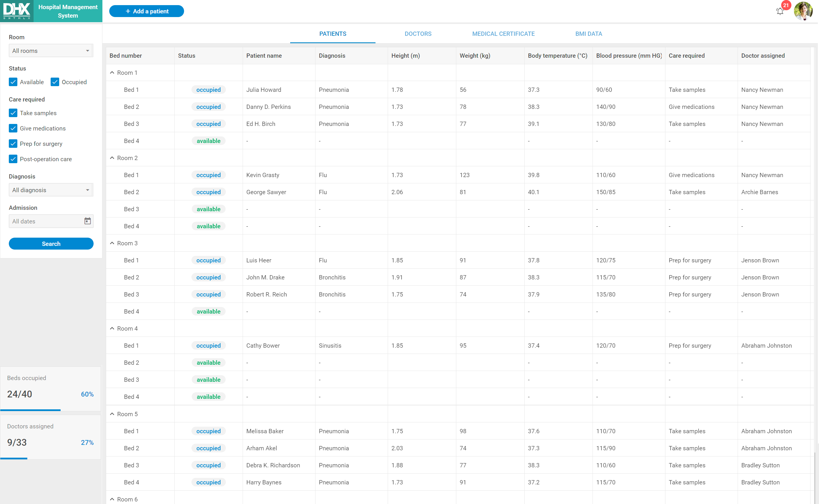Open the notifications bell icon

tap(780, 12)
